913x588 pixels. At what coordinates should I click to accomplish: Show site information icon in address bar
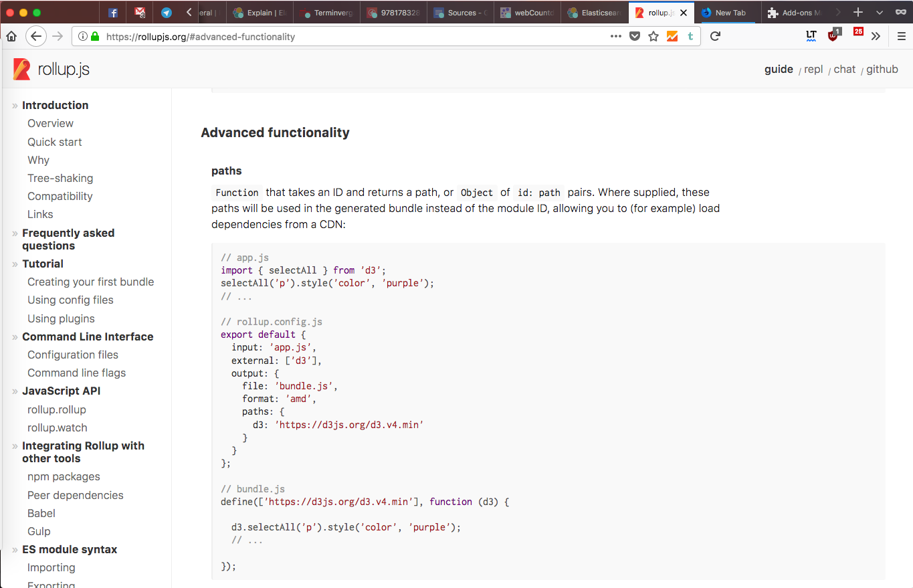(x=83, y=37)
